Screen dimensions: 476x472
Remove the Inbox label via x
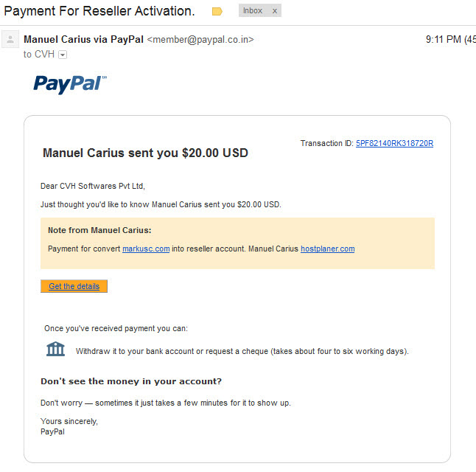click(274, 11)
